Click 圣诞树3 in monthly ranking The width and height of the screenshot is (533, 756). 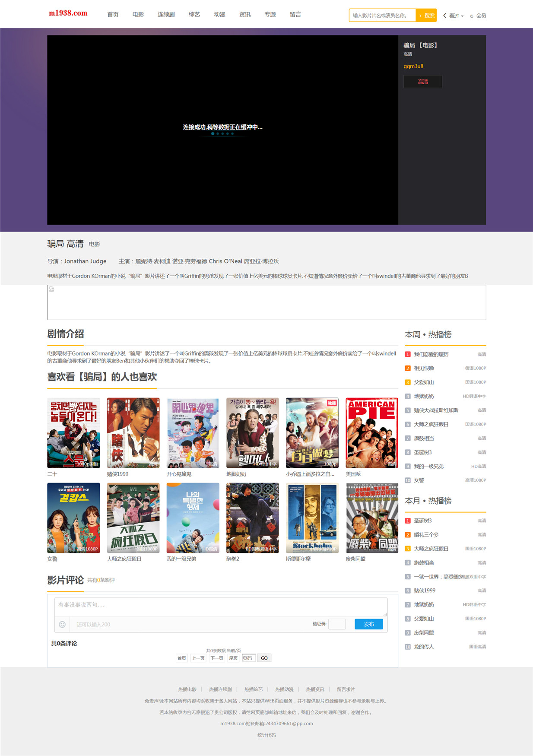(x=422, y=521)
